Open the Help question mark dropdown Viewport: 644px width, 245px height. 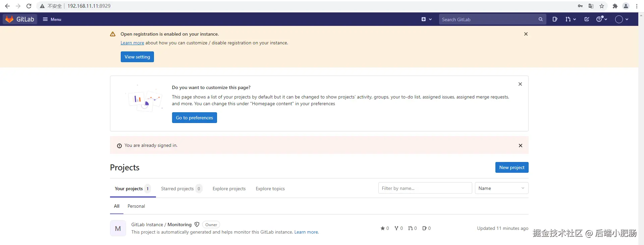coord(602,19)
